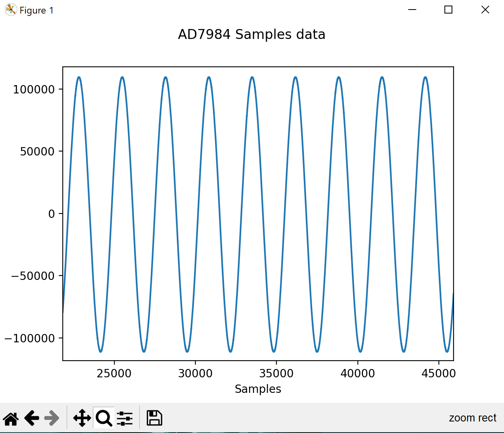
Task: Minimize the Figure 1 window
Action: 412,10
